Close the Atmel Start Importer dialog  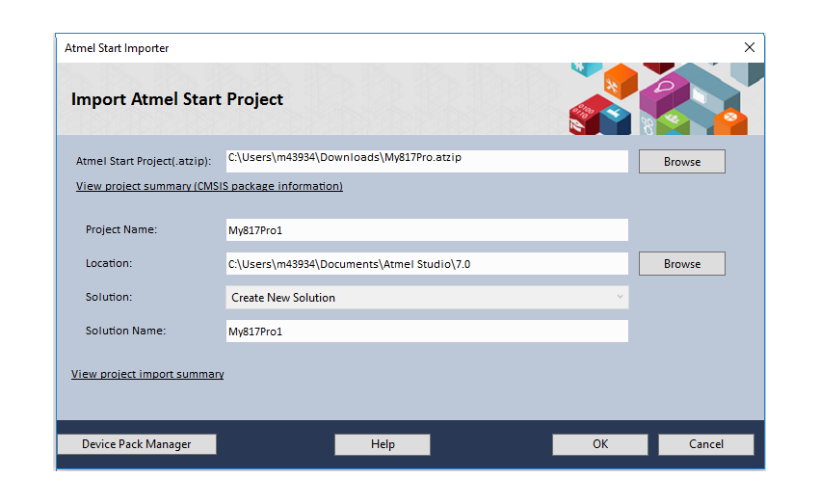[x=750, y=47]
